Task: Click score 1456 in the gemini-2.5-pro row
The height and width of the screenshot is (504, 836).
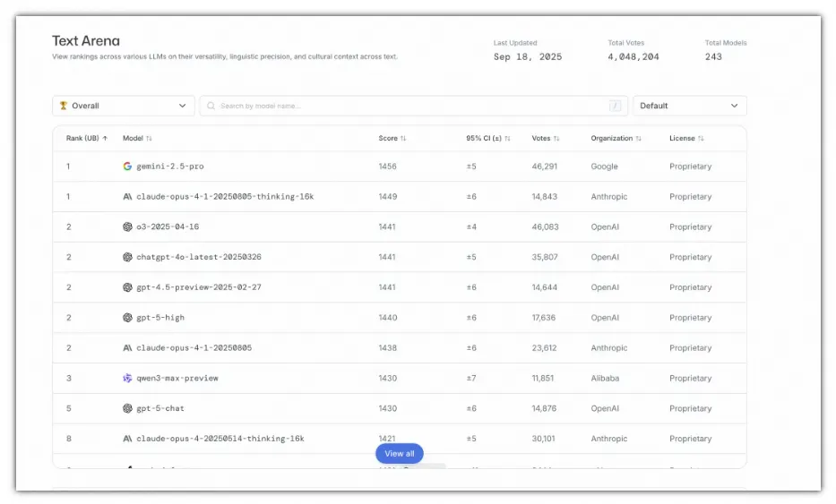Action: click(388, 167)
